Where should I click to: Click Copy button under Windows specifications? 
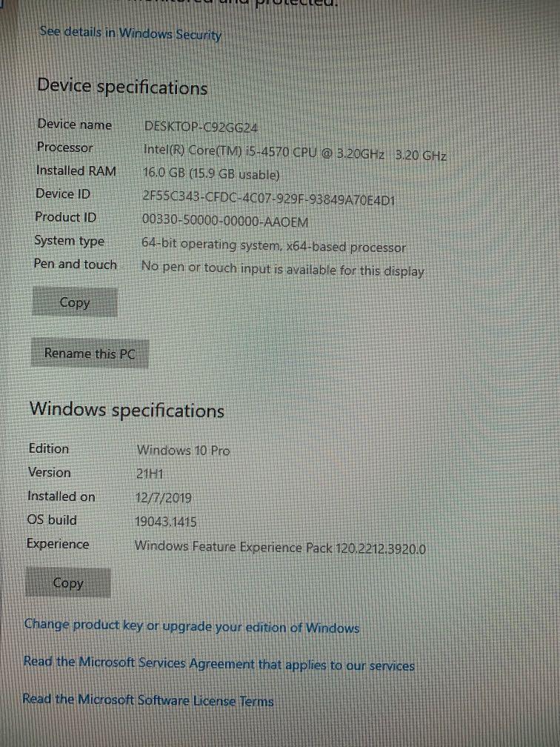(x=68, y=582)
